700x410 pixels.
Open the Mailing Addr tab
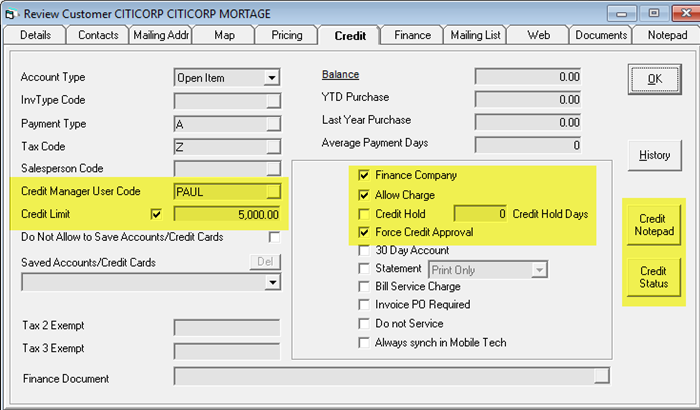click(x=161, y=35)
